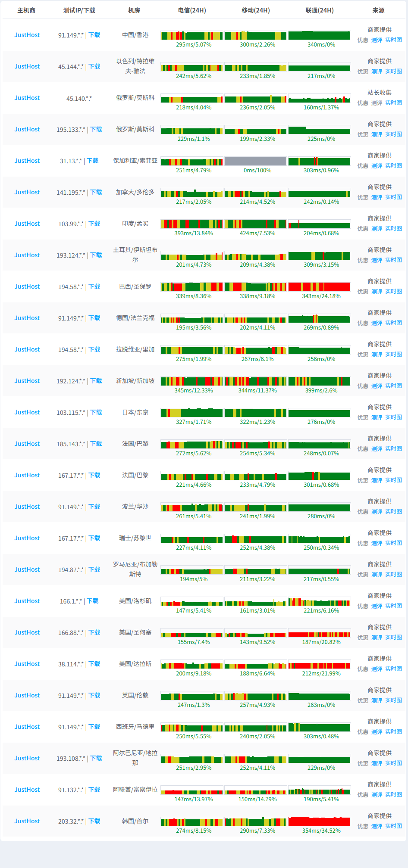Open JustHost link in 德国/法兰克福 row
This screenshot has width=408, height=868.
(x=27, y=318)
